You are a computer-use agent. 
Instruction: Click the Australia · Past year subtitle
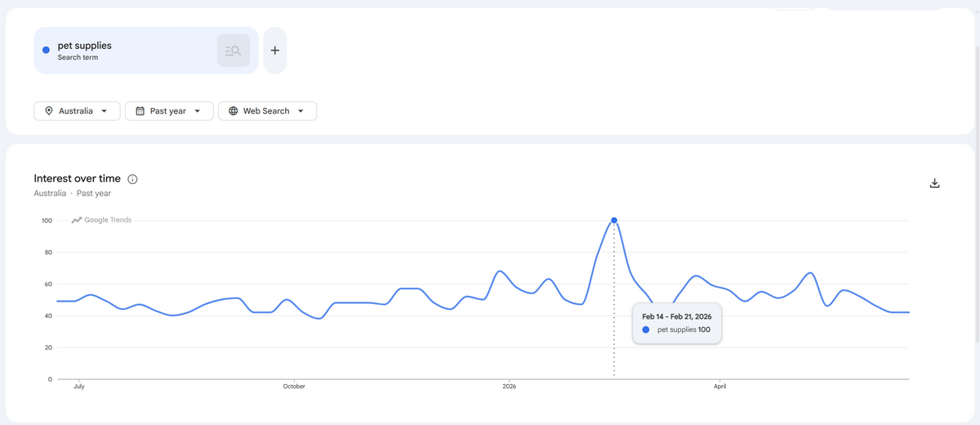coord(73,194)
